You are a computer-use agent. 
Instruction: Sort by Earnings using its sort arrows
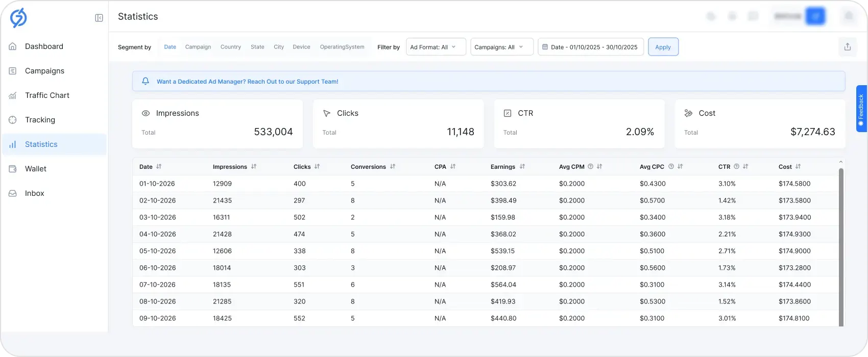tap(522, 166)
